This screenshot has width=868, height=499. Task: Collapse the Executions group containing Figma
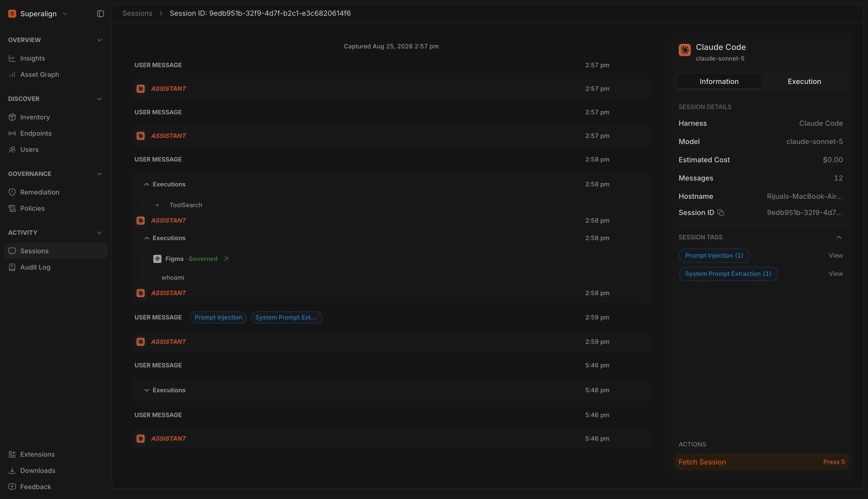click(x=146, y=238)
